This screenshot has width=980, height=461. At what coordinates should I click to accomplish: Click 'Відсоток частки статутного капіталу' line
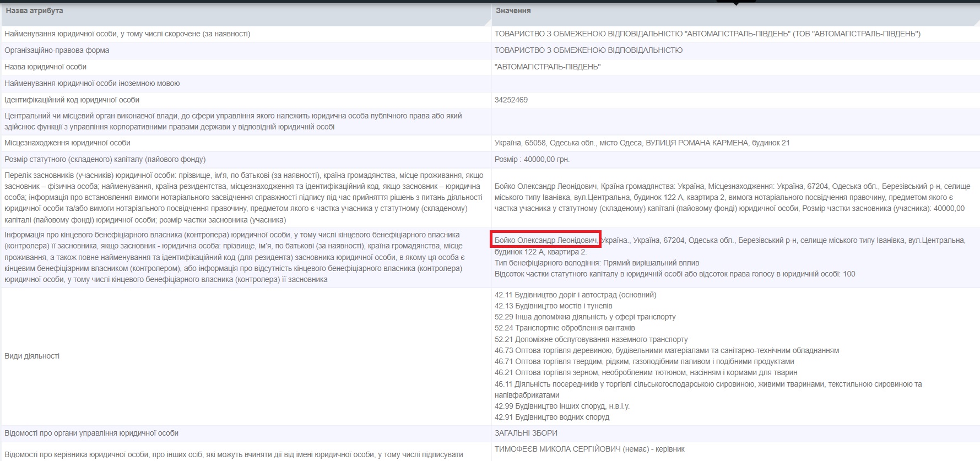tap(675, 274)
